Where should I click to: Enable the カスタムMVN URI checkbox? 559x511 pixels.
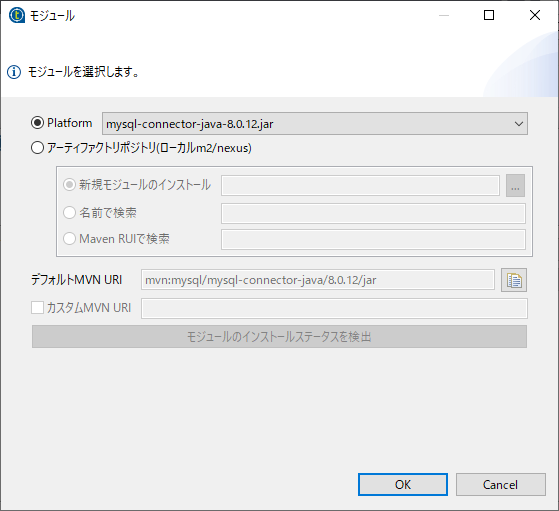pyautogui.click(x=37, y=307)
